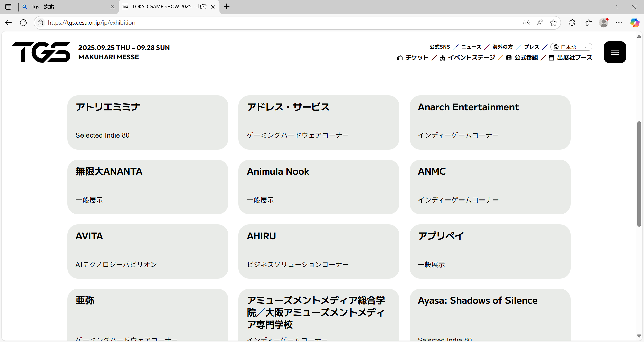The height and width of the screenshot is (342, 644).
Task: Open the black hamburger menu button
Action: coord(615,52)
